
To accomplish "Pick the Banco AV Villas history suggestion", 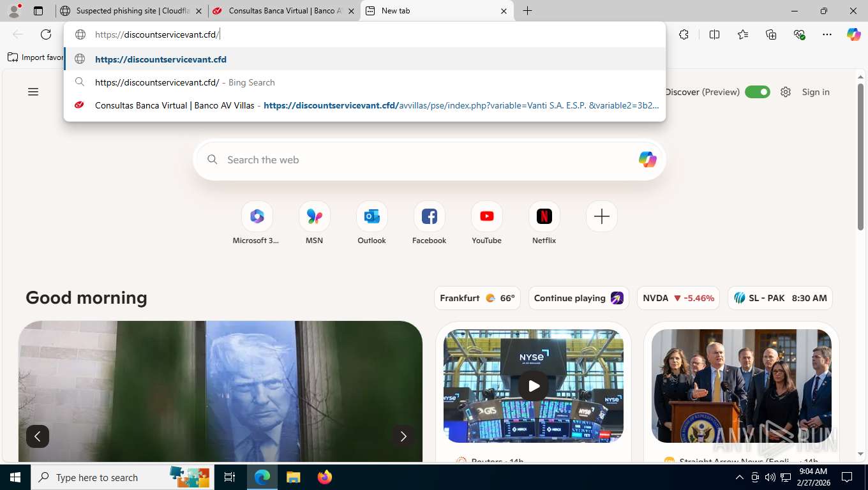I will point(364,105).
